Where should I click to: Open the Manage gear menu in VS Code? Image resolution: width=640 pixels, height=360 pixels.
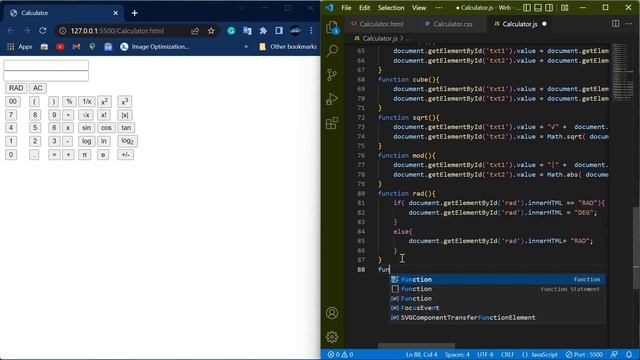332,337
